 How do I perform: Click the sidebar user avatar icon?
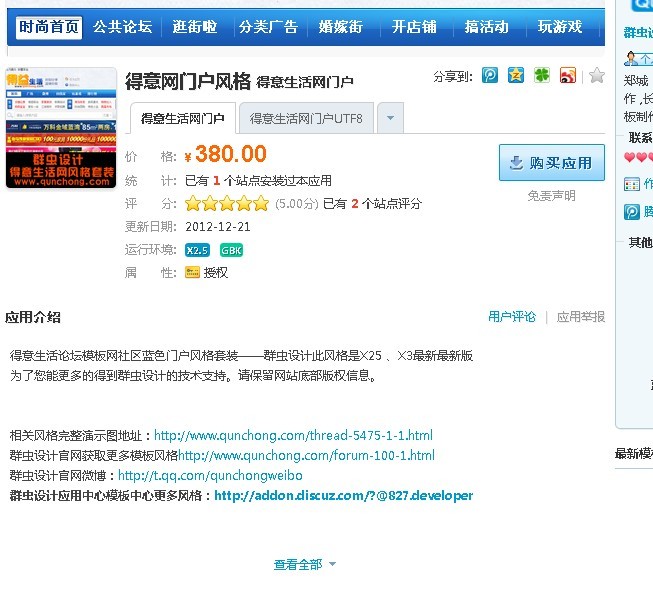tap(631, 58)
